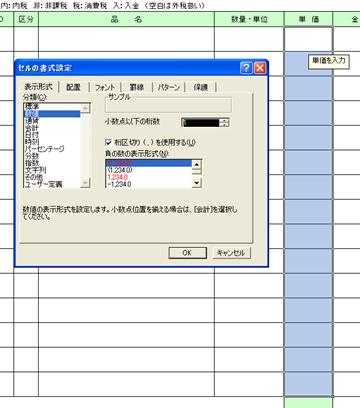Click the 小数点以下の桁数 input field
Viewport: 360px width, 408px height.
pos(201,122)
